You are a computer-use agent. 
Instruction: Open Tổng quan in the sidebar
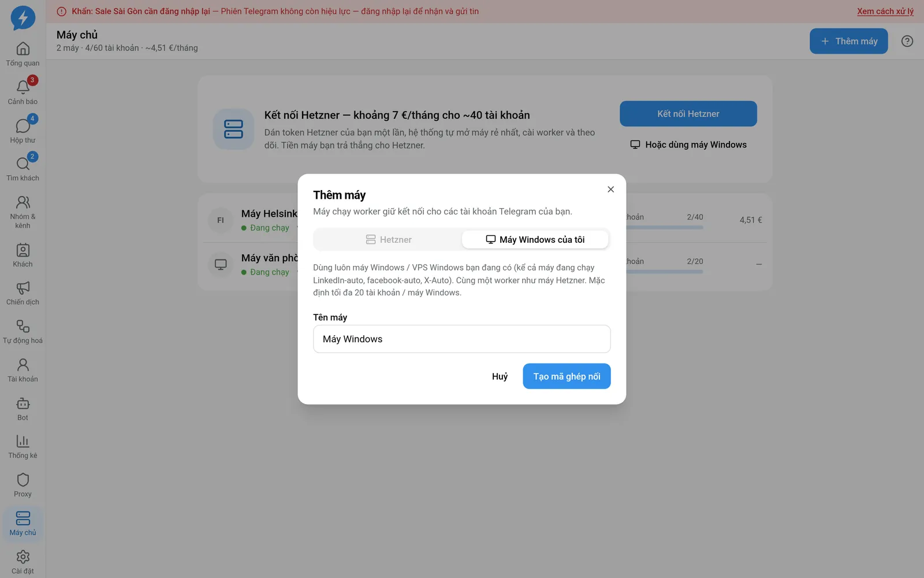pyautogui.click(x=23, y=54)
